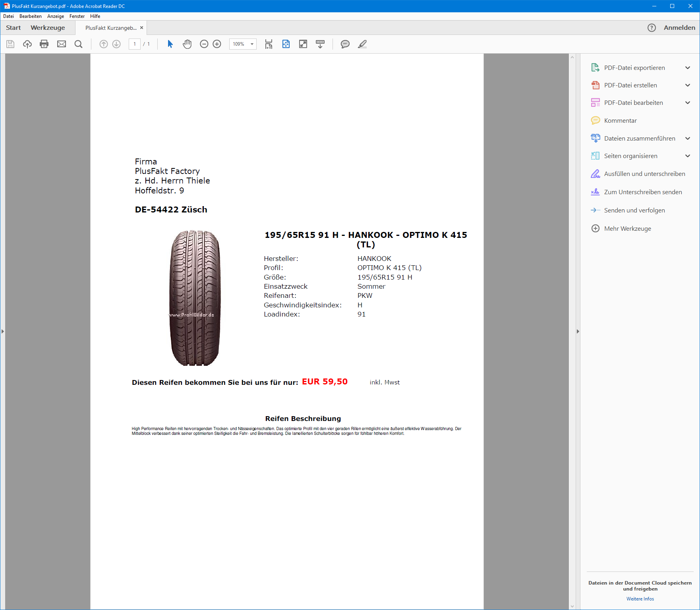Click the Print icon

point(44,44)
